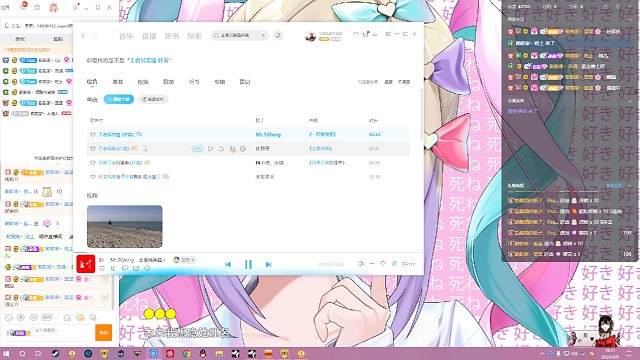Open more options on the second song row

[242, 149]
